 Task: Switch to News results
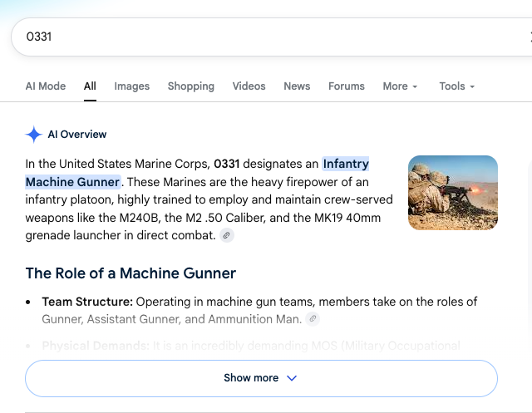click(x=297, y=86)
